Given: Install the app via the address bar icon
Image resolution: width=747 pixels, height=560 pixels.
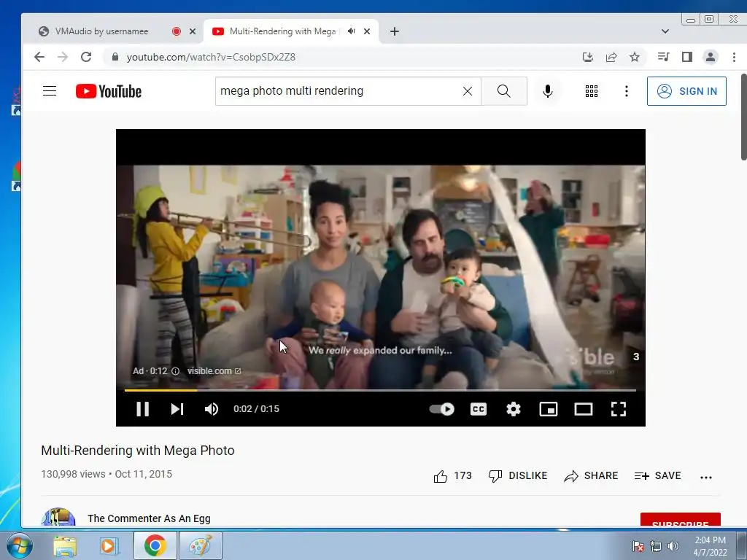Looking at the screenshot, I should (588, 57).
